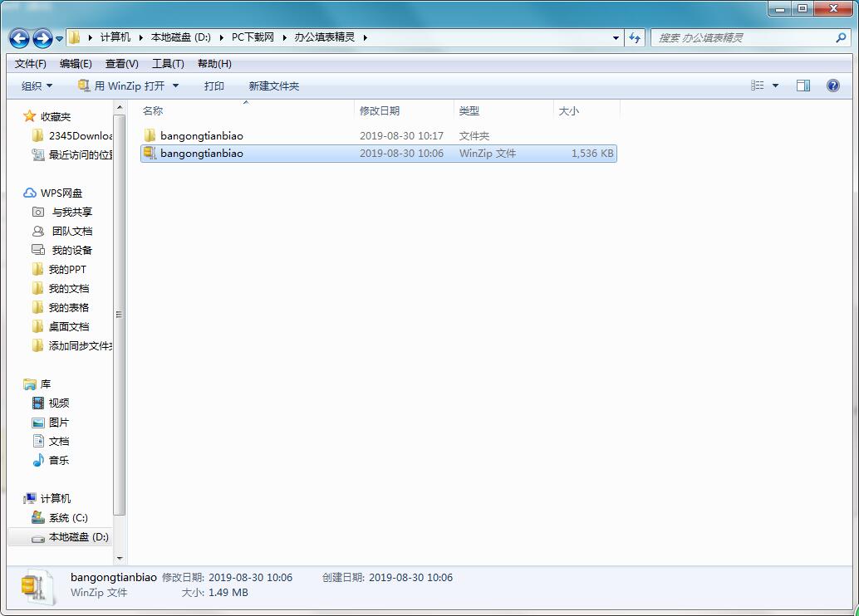Expand the WinZip open-with dropdown arrow

pyautogui.click(x=175, y=86)
